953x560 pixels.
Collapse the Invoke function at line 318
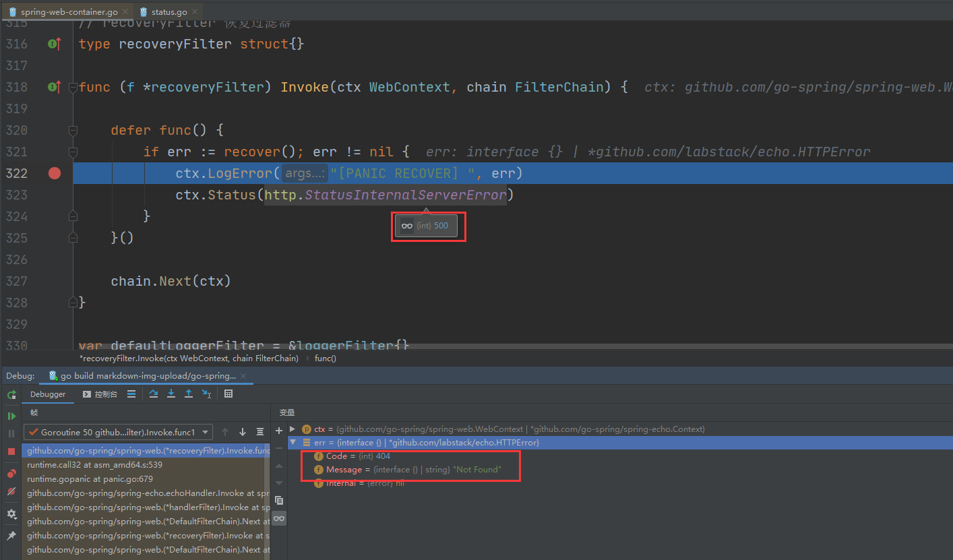tap(73, 87)
